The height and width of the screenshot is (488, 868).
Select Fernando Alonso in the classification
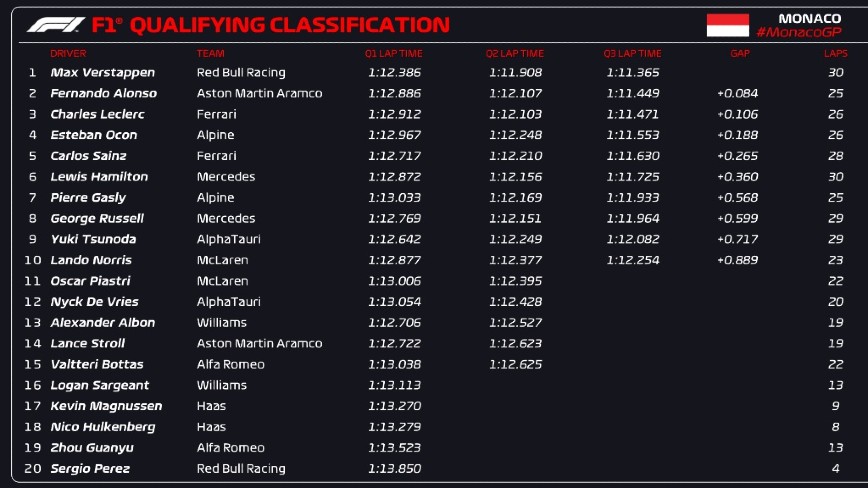103,93
